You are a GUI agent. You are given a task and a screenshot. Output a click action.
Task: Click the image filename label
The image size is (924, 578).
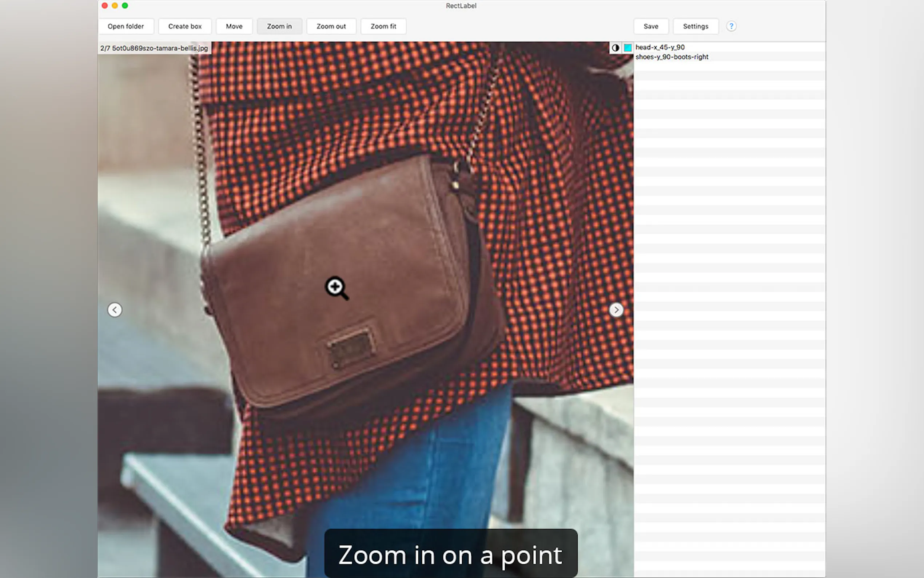(x=154, y=48)
